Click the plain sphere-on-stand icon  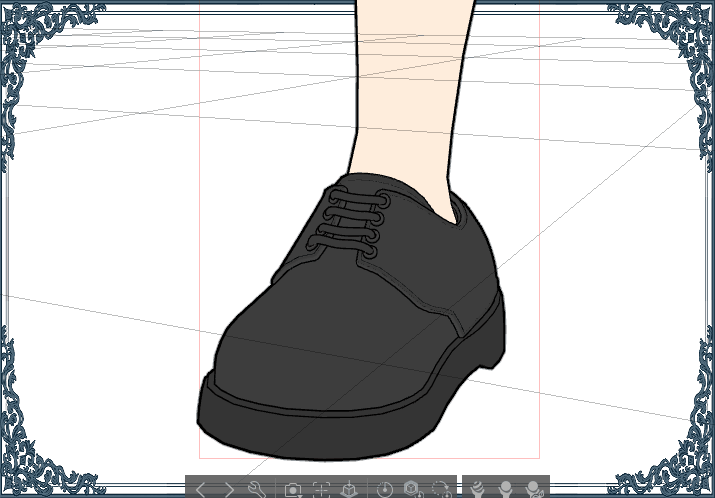click(x=505, y=490)
